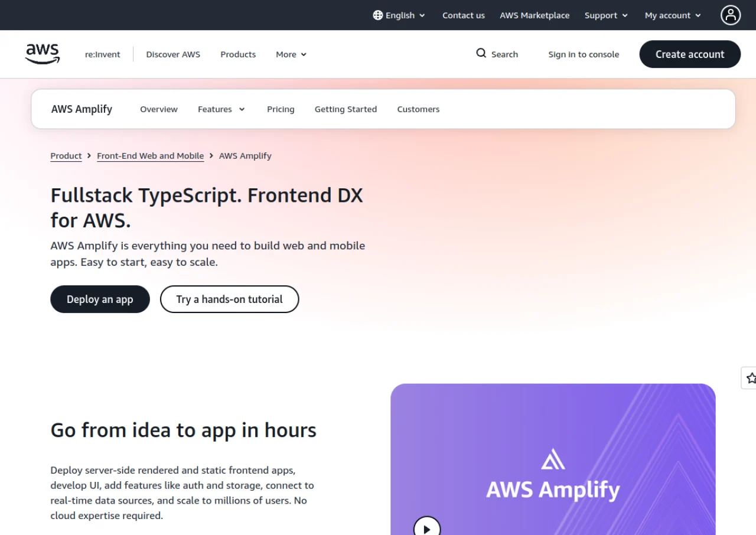Click the AWS Amplify breadcrumb text

pyautogui.click(x=245, y=156)
